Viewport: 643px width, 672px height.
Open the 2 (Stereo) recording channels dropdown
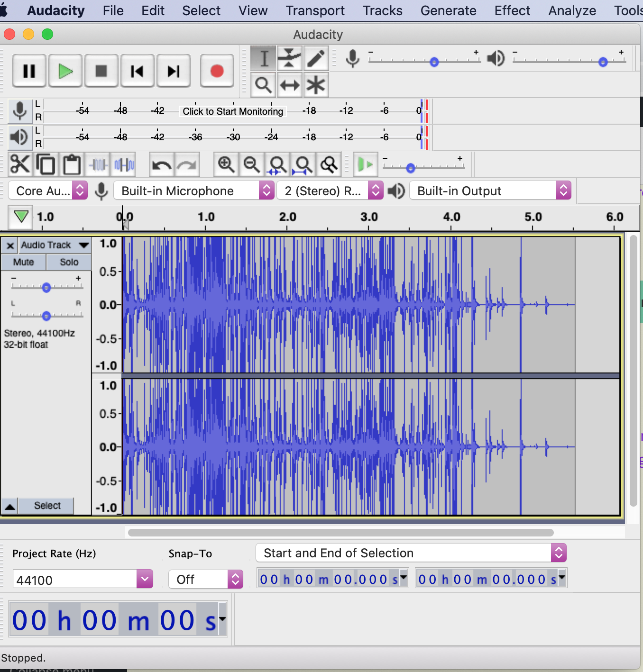[331, 191]
